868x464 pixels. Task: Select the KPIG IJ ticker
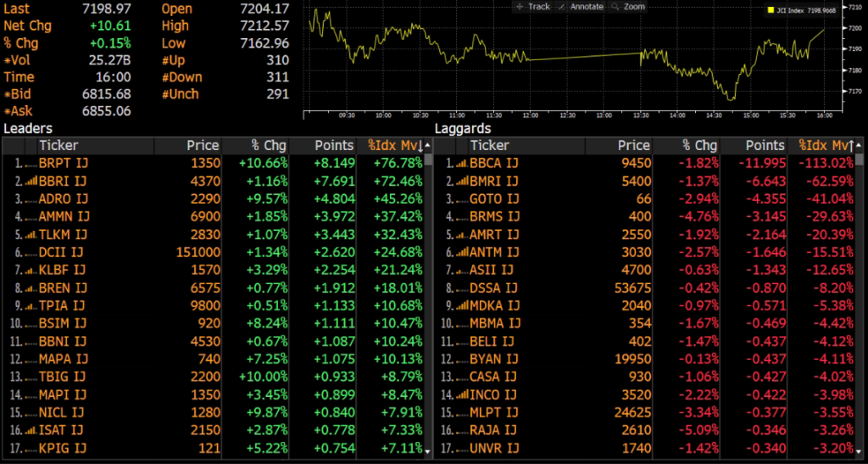(x=63, y=448)
